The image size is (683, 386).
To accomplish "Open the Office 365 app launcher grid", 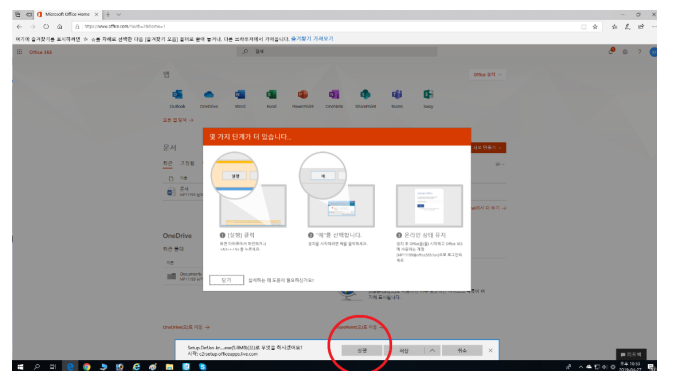I will click(20, 52).
